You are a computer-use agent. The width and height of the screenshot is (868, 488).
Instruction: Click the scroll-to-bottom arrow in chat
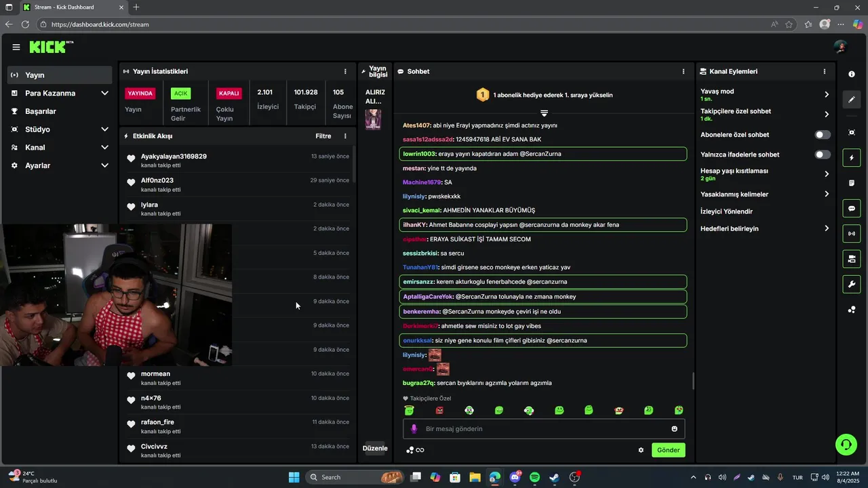pyautogui.click(x=544, y=113)
